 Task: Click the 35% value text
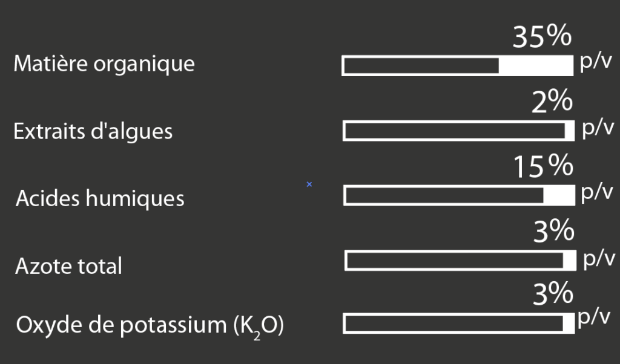(x=542, y=37)
